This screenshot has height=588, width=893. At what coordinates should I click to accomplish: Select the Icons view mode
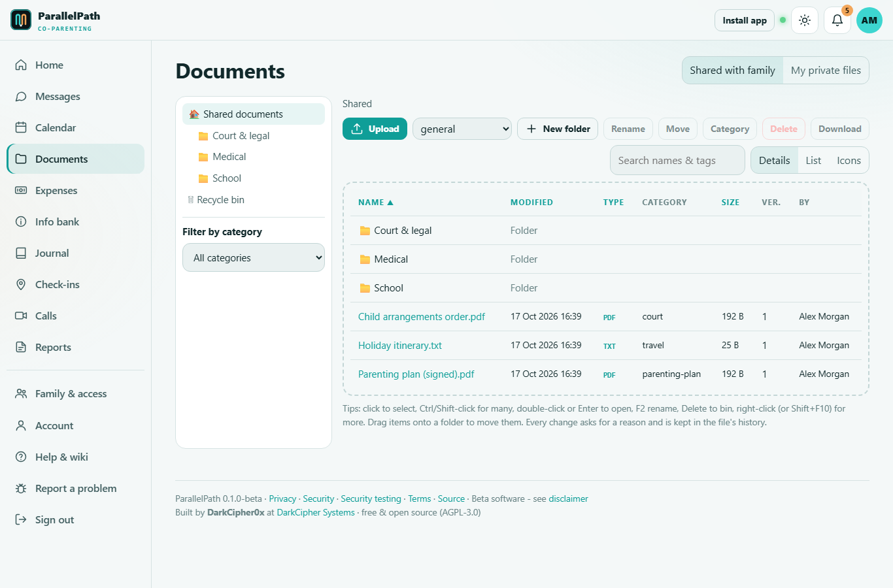[x=849, y=160]
